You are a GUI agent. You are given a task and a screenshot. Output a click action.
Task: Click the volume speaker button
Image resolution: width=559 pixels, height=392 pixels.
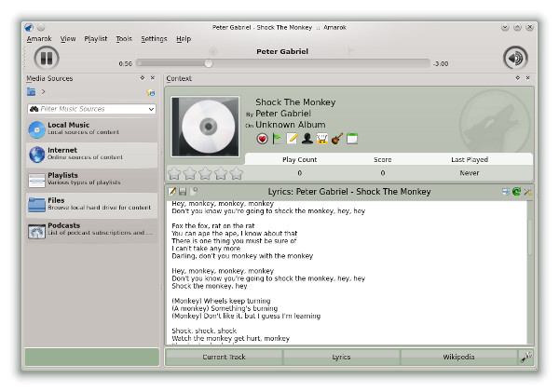[x=515, y=58]
